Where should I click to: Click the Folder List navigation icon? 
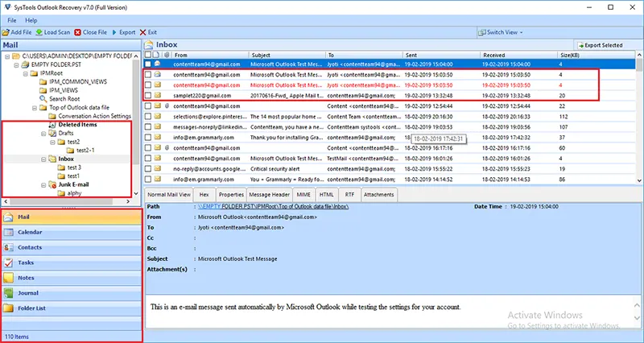[x=9, y=308]
